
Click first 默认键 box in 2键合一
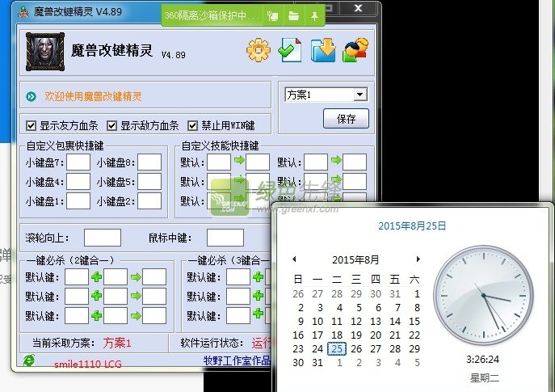[77, 277]
